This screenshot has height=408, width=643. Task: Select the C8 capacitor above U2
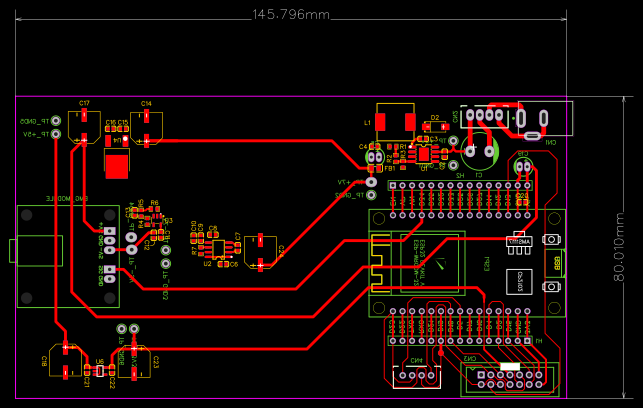click(x=212, y=235)
